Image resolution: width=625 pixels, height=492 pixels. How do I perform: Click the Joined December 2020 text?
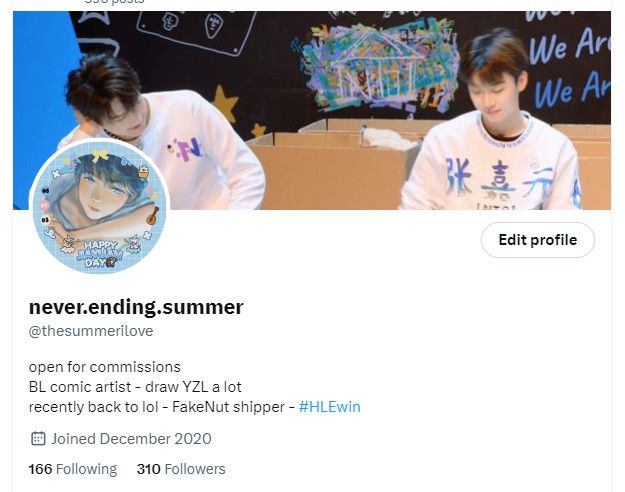click(131, 439)
